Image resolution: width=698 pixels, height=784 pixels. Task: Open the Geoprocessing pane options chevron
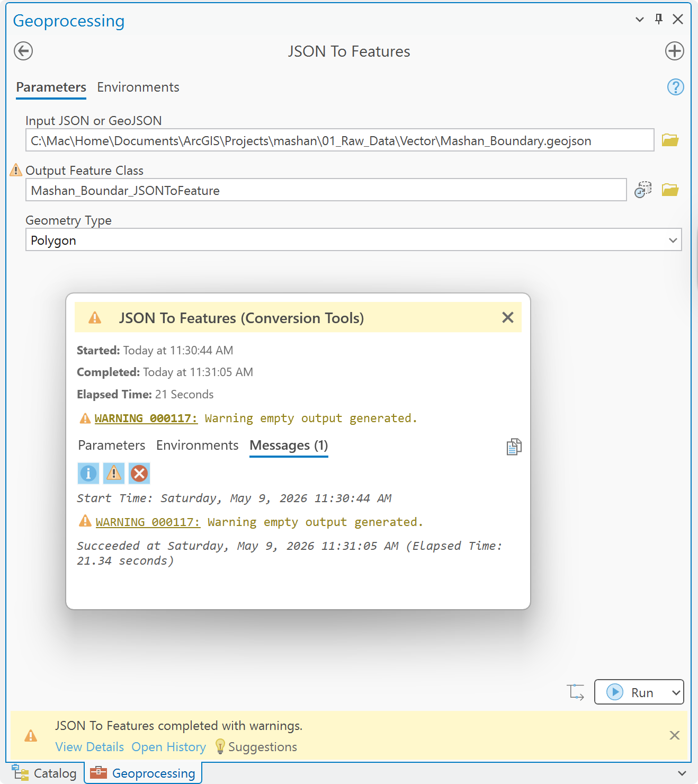click(x=639, y=20)
